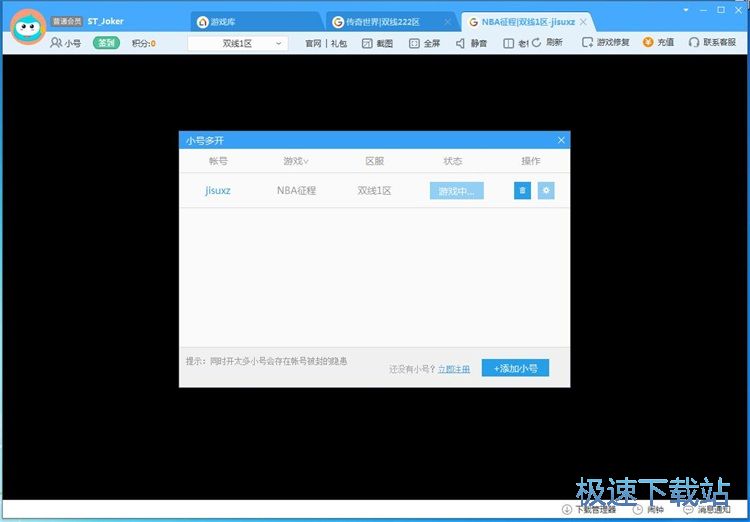Click the 立即注册 register link

pyautogui.click(x=454, y=369)
